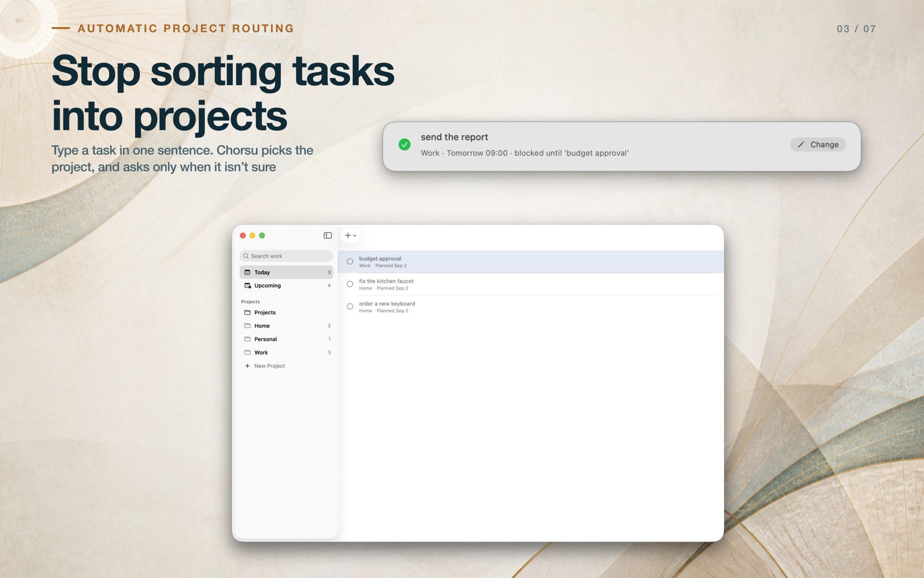Zoom the window with the green button
Image resolution: width=924 pixels, height=578 pixels.
(x=262, y=235)
